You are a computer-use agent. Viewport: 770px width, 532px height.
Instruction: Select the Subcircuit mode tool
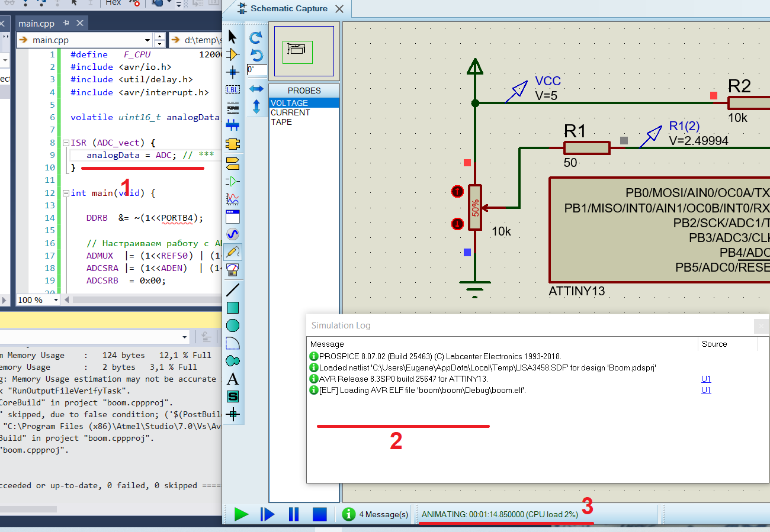233,144
